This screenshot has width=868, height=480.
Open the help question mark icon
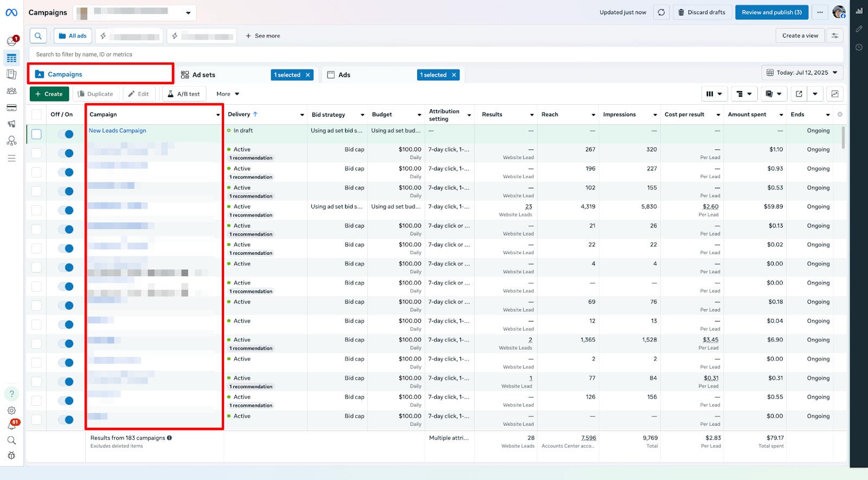11,394
